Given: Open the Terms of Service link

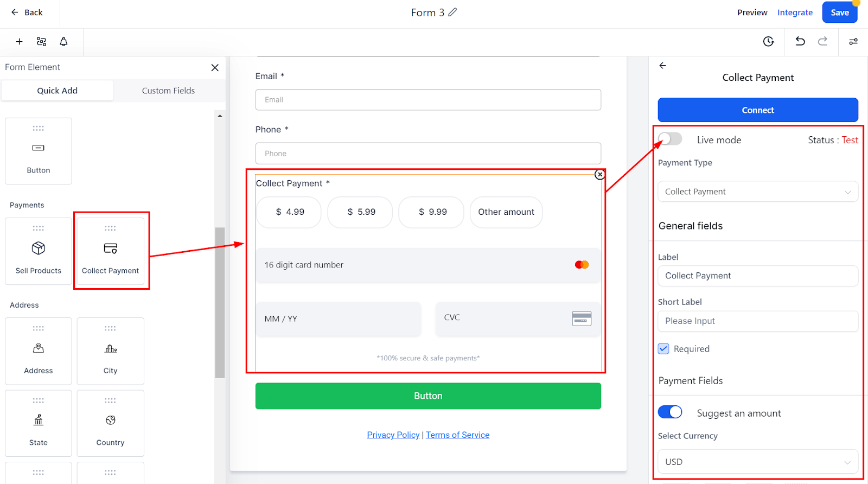Looking at the screenshot, I should click(457, 435).
